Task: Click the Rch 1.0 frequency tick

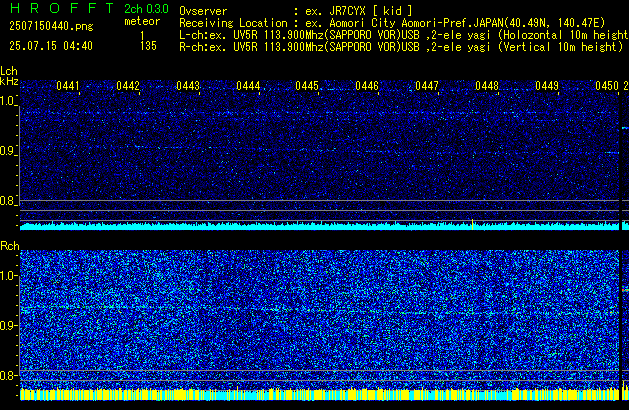Action: (x=8, y=276)
